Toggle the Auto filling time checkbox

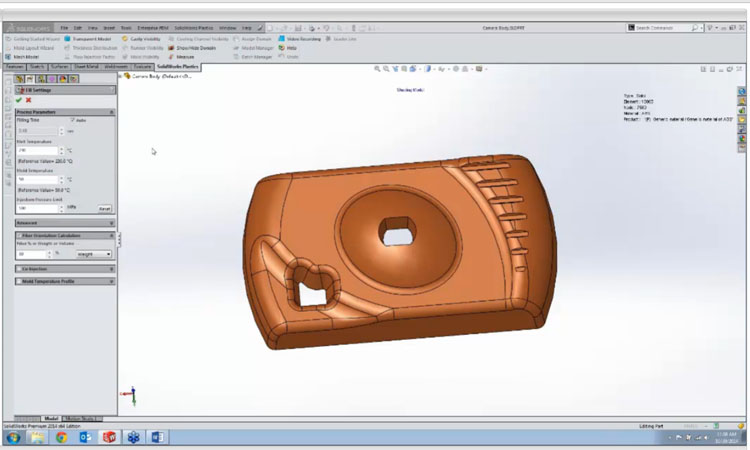[x=72, y=120]
